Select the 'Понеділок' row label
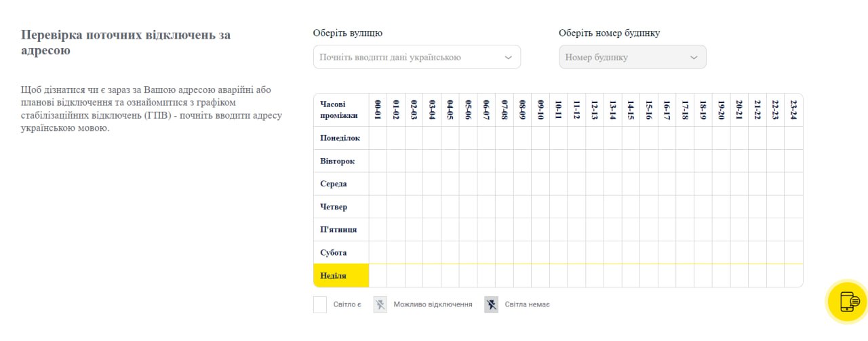Screen dimensions: 868x341 (340, 138)
